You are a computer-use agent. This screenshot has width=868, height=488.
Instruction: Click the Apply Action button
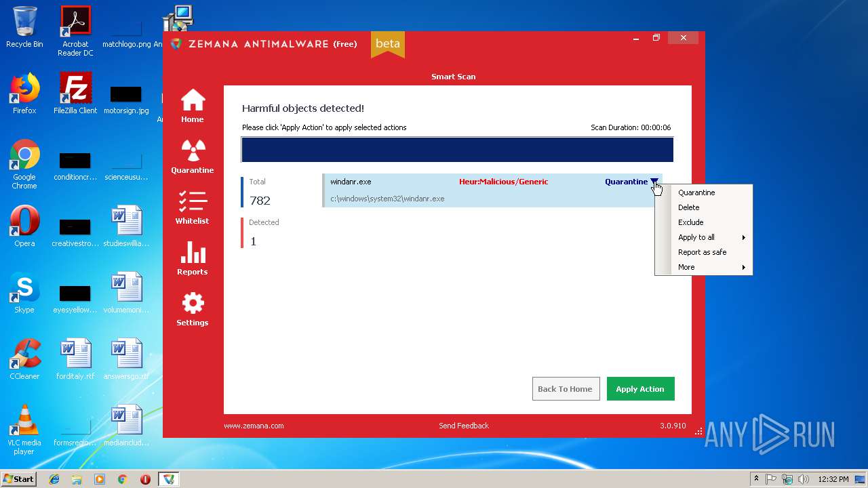point(640,388)
